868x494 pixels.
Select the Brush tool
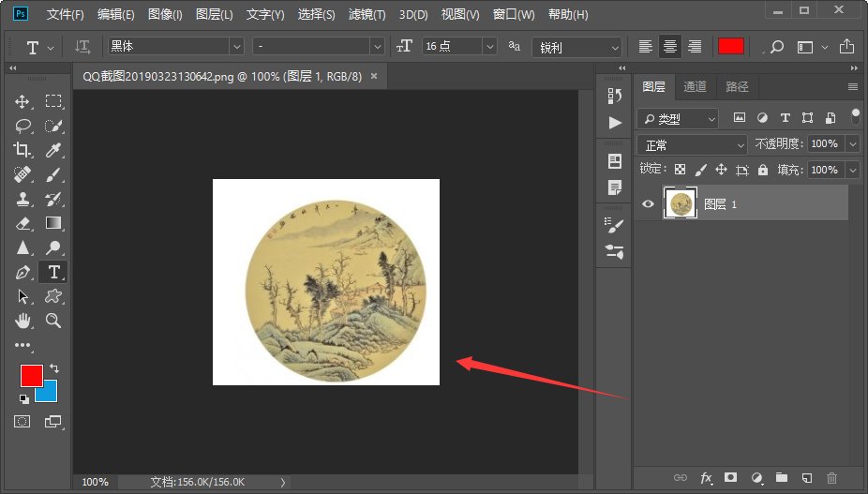53,174
